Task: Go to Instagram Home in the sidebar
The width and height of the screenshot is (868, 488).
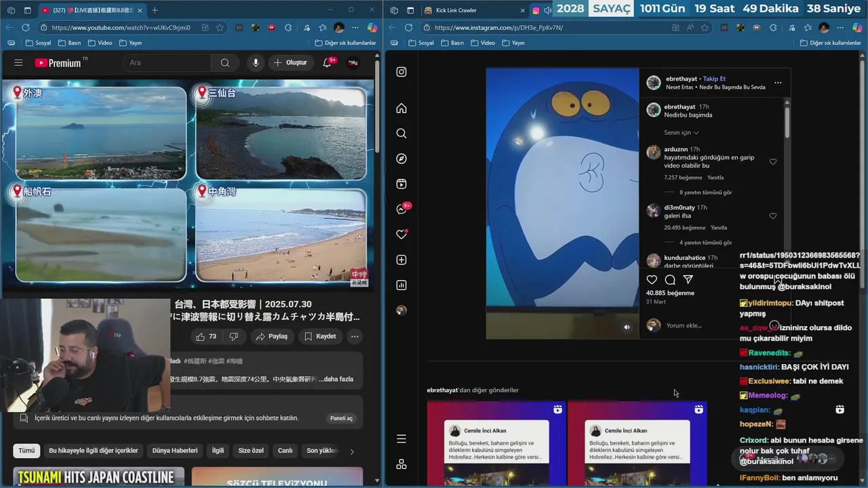Action: pos(401,108)
